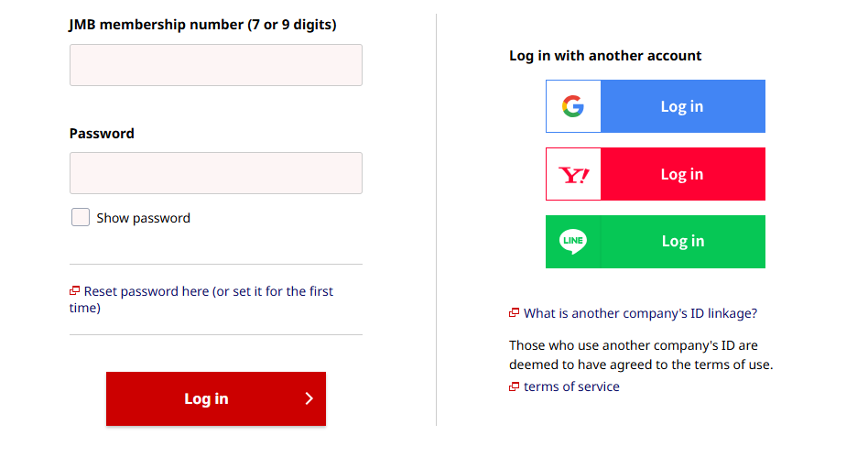The width and height of the screenshot is (868, 457).
Task: Click the external-link icon beside Reset password
Action: click(x=75, y=291)
